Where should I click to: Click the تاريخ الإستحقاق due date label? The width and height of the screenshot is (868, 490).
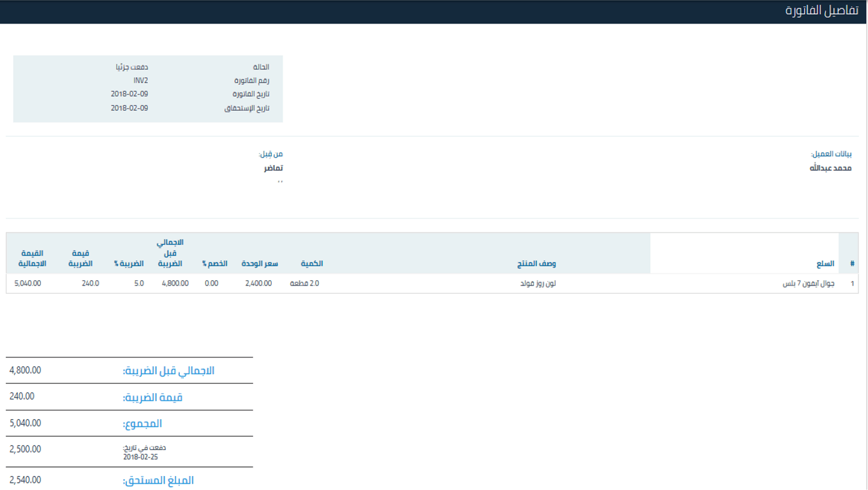point(247,108)
